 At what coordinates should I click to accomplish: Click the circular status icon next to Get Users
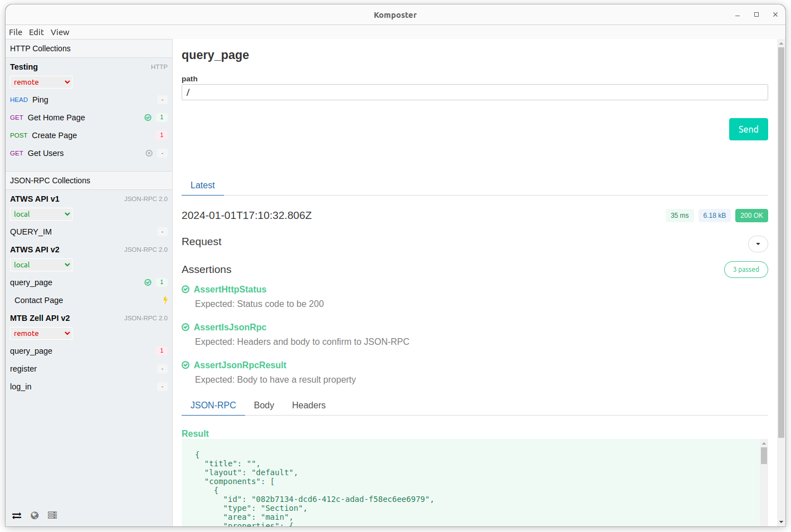tap(149, 153)
